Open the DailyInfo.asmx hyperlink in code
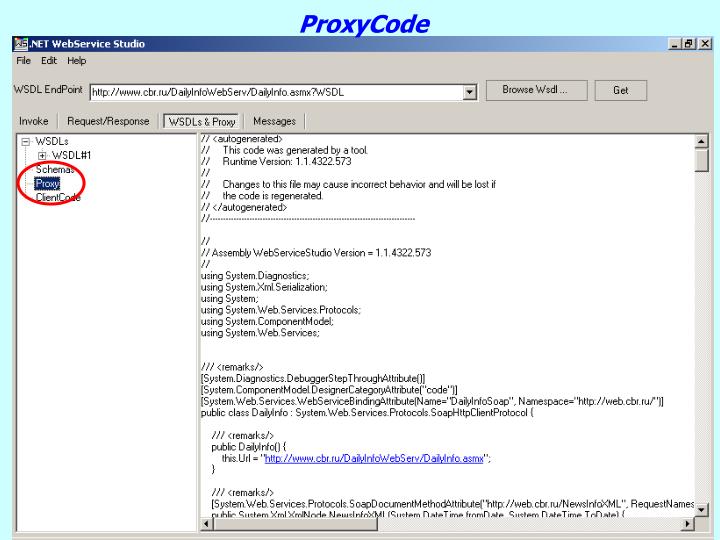Viewport: 720px width, 540px height. pyautogui.click(x=374, y=458)
